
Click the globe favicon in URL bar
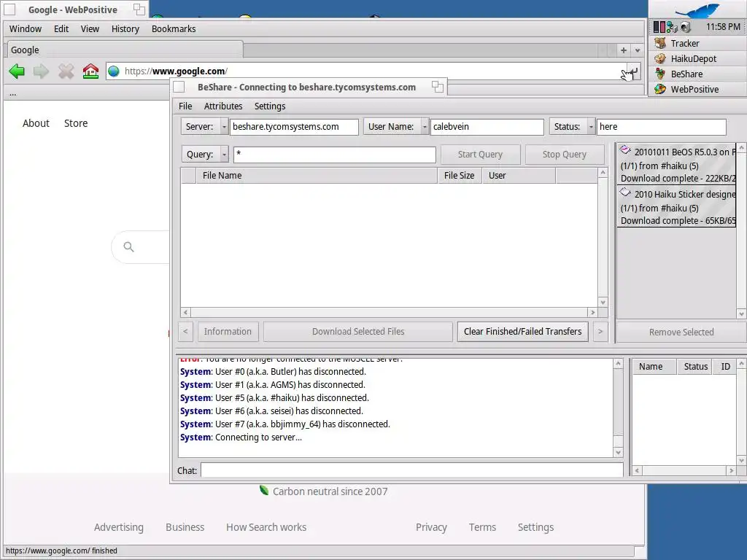point(113,71)
